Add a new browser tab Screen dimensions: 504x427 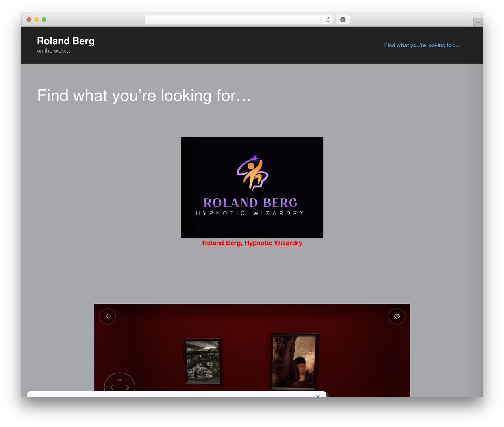478,22
